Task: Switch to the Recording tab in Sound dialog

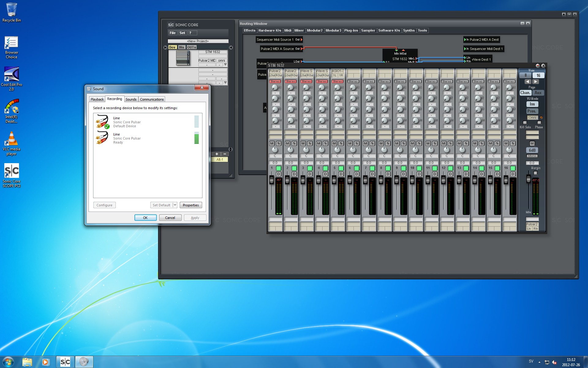Action: tap(114, 99)
